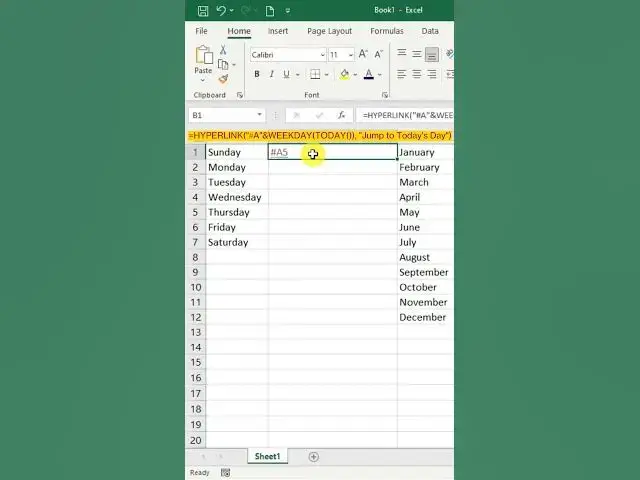This screenshot has height=480, width=640.
Task: Select the May cell
Action: [425, 212]
